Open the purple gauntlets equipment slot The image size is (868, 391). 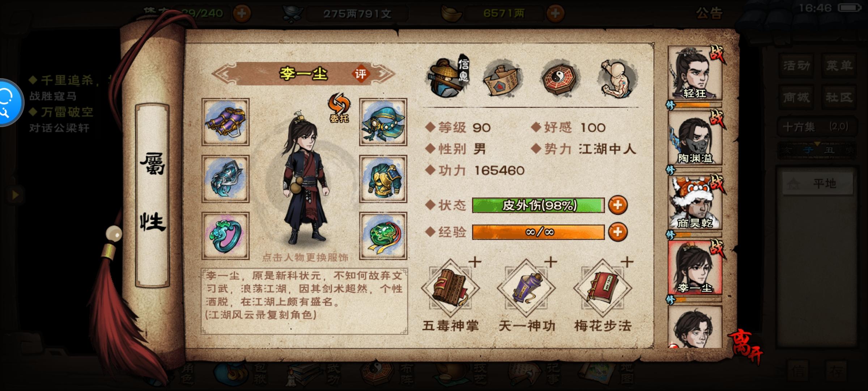(x=225, y=122)
